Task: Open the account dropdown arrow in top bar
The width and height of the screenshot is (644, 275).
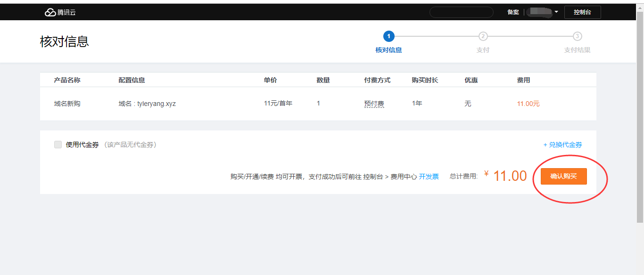Action: click(x=556, y=12)
